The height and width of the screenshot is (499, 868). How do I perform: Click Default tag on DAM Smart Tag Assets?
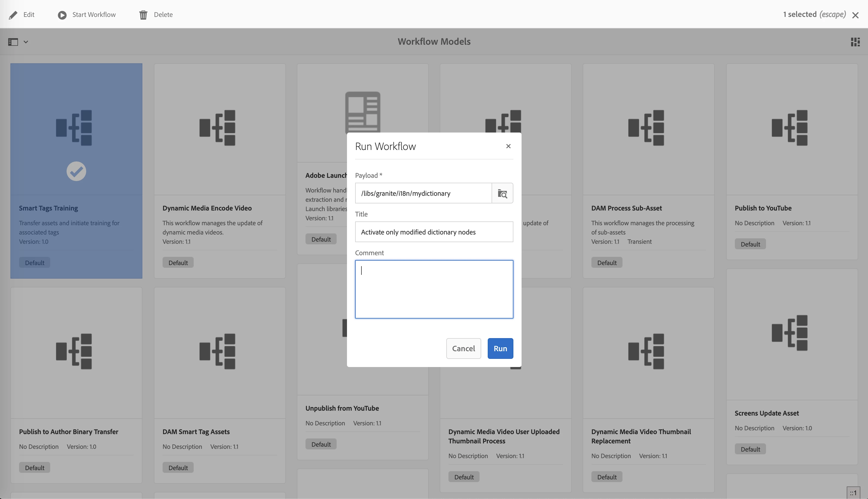coord(178,467)
